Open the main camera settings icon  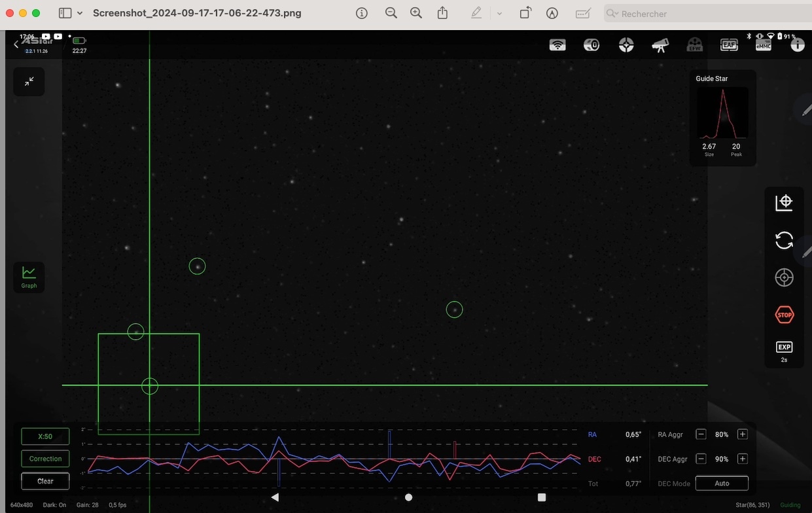click(591, 44)
